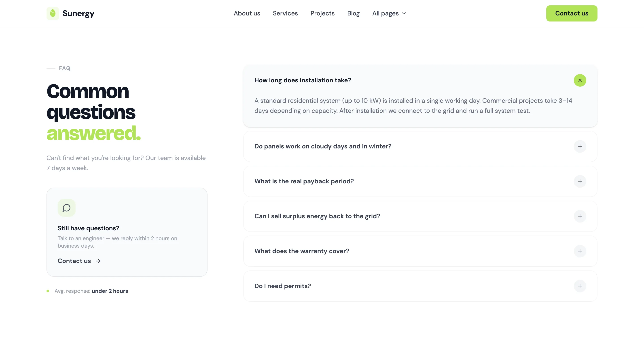Click the Contact us link in the questions card
The image size is (644, 364).
(74, 261)
